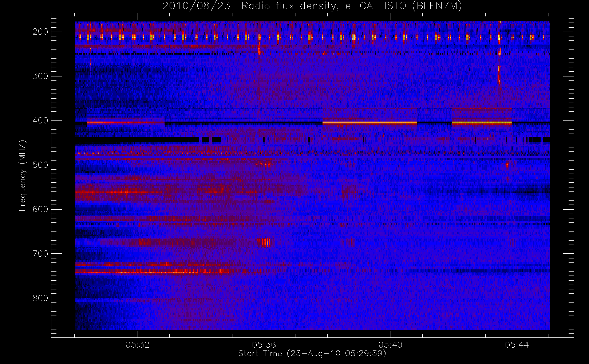Click the 'Start Time (23-Aug-10 05:29:39)' axis label

pos(312,353)
